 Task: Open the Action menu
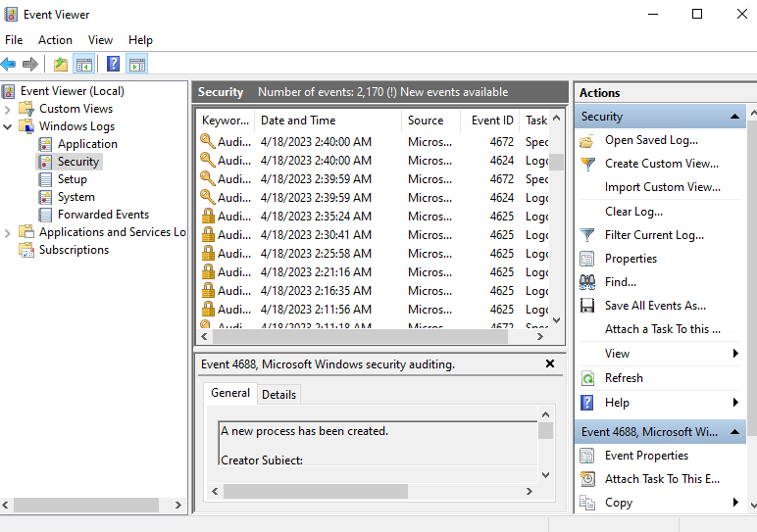(56, 40)
